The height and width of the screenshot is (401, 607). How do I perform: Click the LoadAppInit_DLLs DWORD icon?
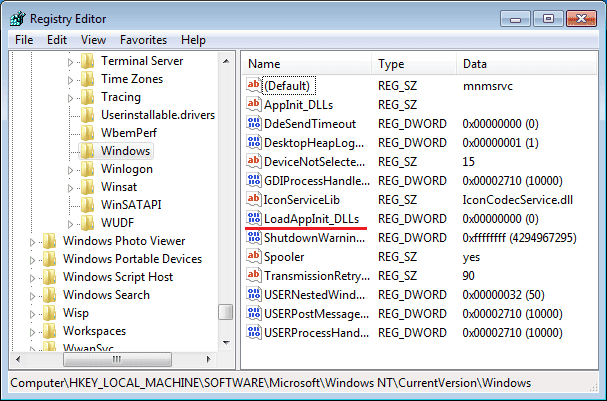(254, 218)
